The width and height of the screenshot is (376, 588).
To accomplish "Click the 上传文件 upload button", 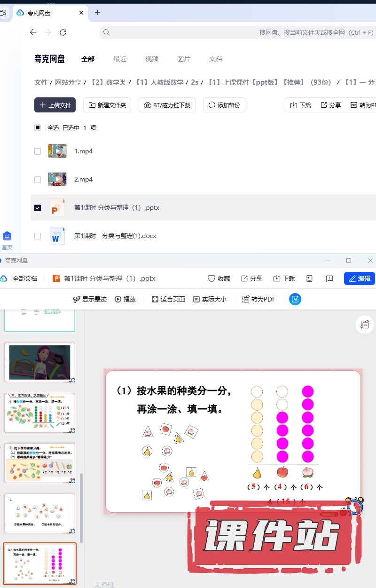I will point(55,105).
